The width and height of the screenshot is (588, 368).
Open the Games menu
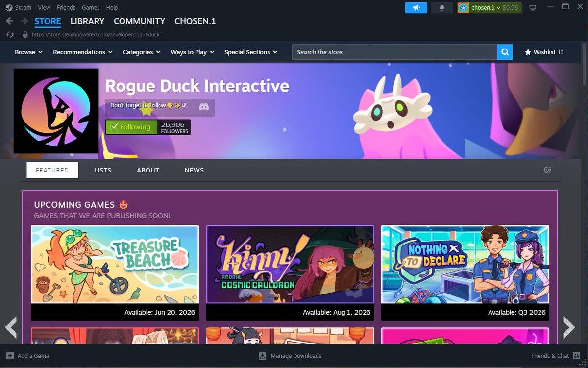pos(91,8)
